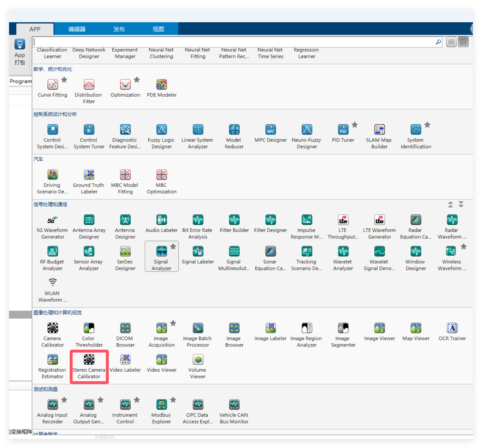This screenshot has width=482, height=448.
Task: Open the PID Tuner app
Action: click(x=343, y=133)
